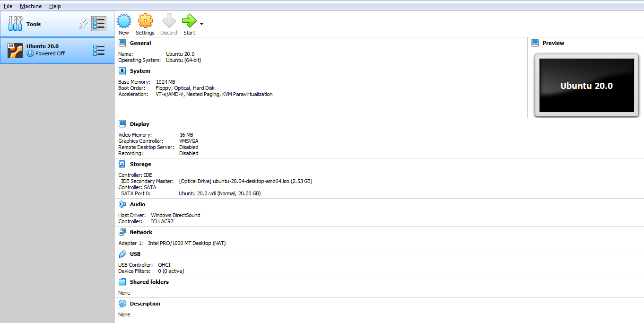Click the ICH AC97 controller value

162,221
